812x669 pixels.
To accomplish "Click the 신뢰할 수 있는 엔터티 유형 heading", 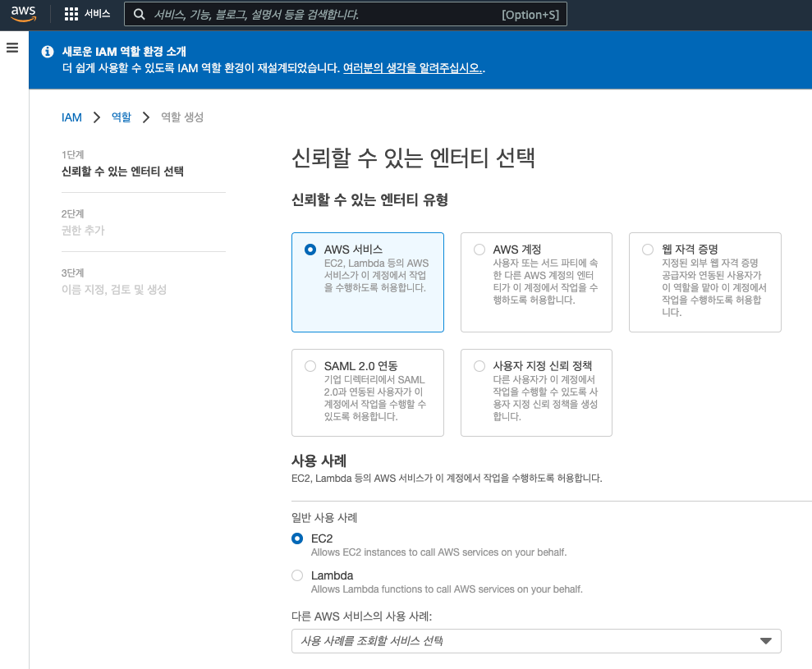I will coord(369,199).
